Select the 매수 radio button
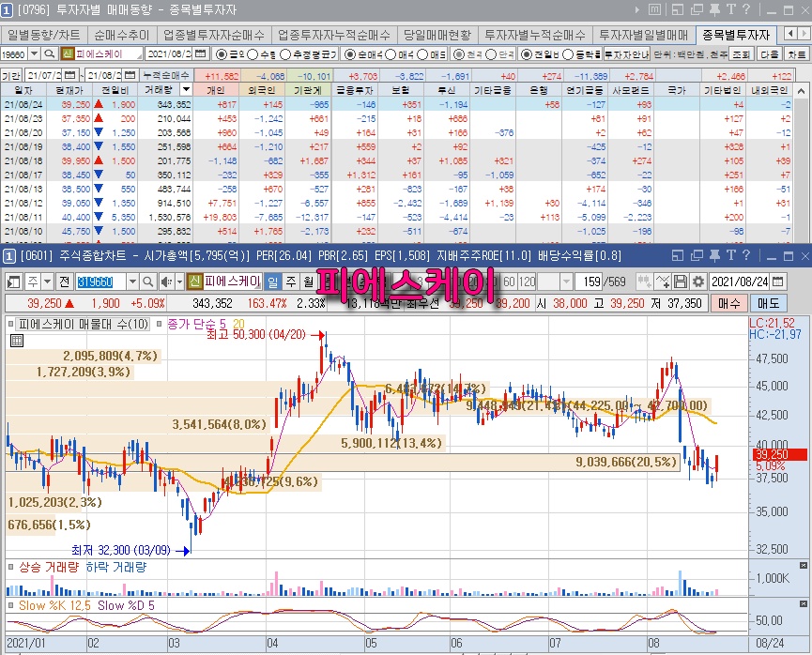812x655 pixels. pos(391,54)
